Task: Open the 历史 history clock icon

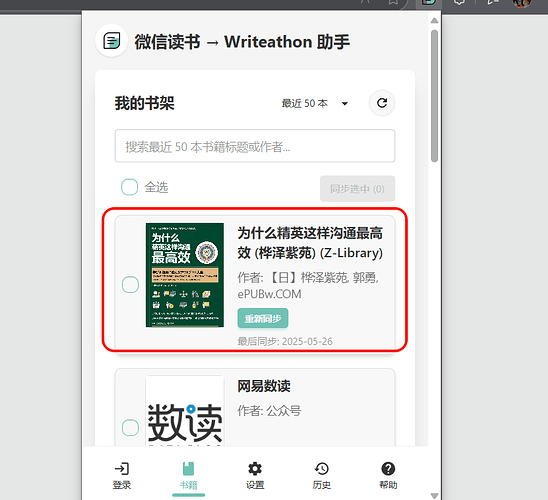Action: [x=322, y=469]
